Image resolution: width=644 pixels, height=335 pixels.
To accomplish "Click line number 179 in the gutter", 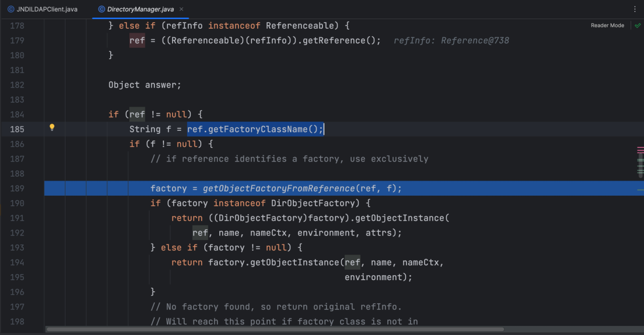I will [x=17, y=40].
